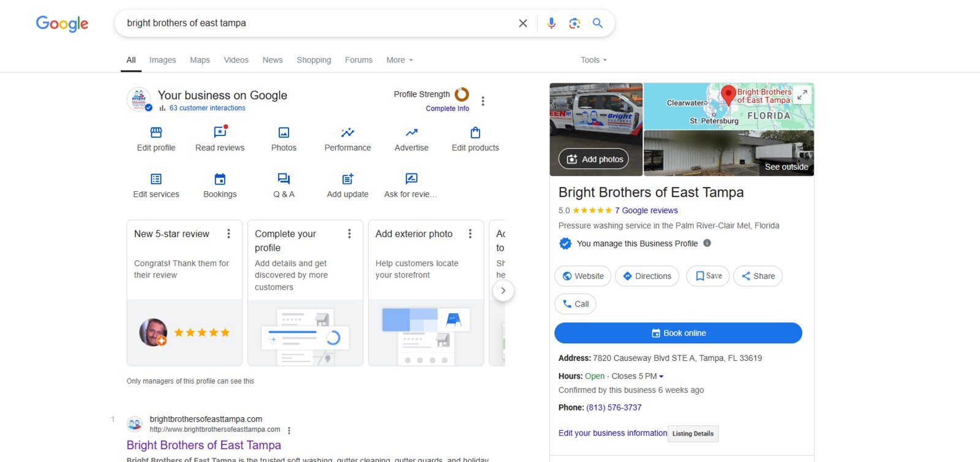Image resolution: width=980 pixels, height=462 pixels.
Task: Expand business hours dropdown arrow
Action: click(x=661, y=377)
